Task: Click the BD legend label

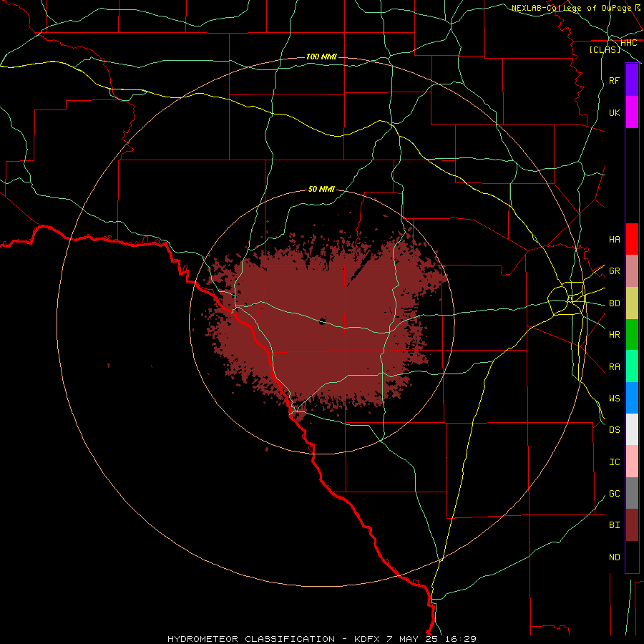Action: pyautogui.click(x=614, y=303)
